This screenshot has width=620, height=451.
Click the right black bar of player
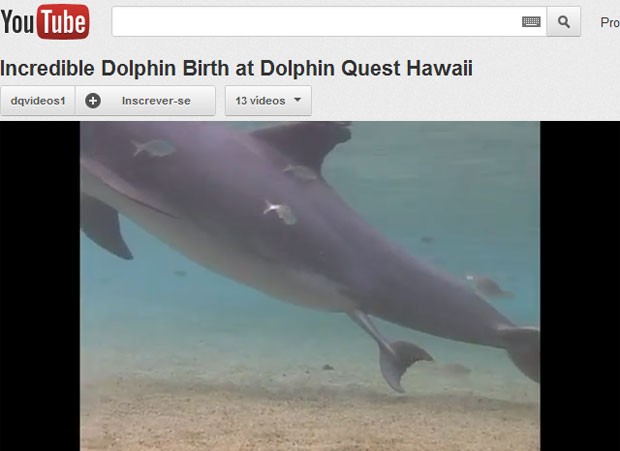pyautogui.click(x=580, y=286)
